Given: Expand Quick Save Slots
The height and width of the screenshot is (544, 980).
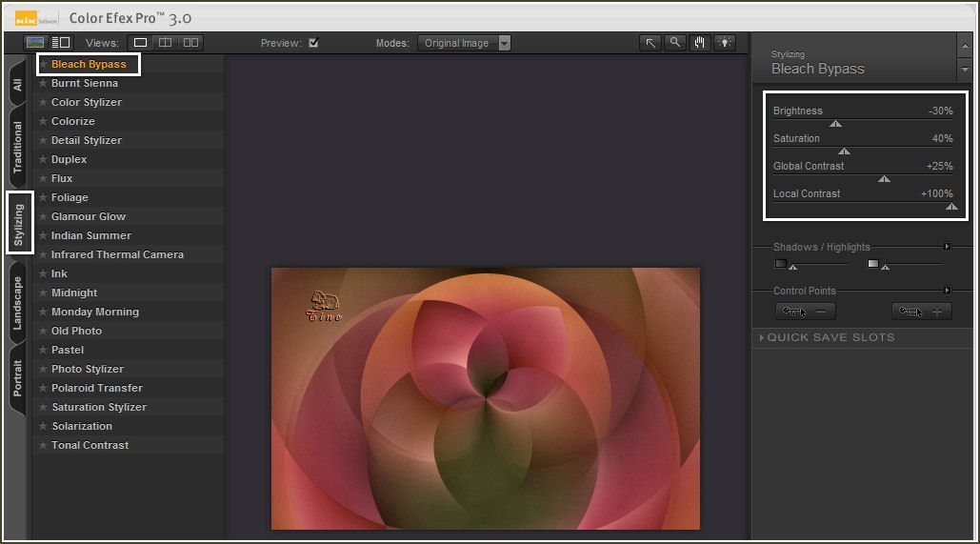Looking at the screenshot, I should (x=827, y=337).
